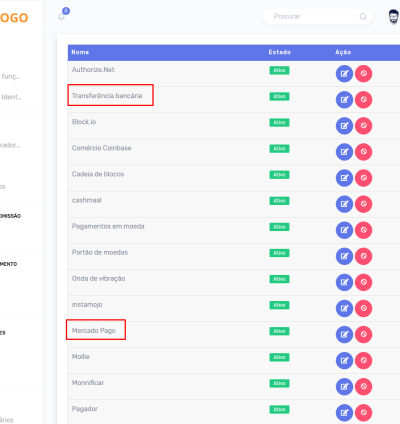Disable the Onda de vibração gateway
The width and height of the screenshot is (400, 424).
pos(363,282)
